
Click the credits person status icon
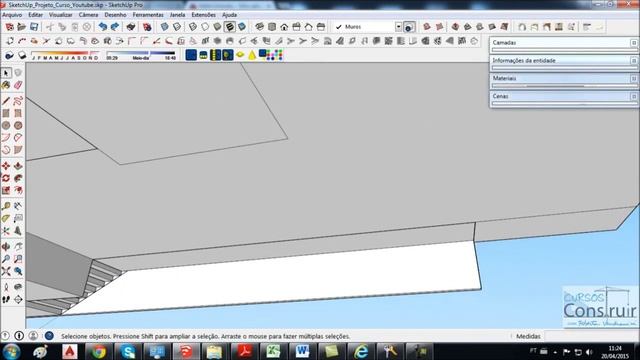click(x=33, y=336)
